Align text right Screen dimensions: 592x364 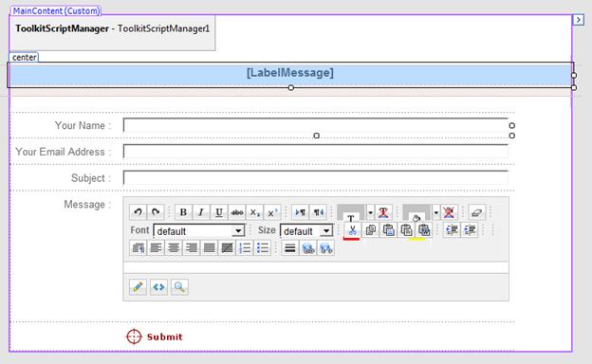click(192, 247)
